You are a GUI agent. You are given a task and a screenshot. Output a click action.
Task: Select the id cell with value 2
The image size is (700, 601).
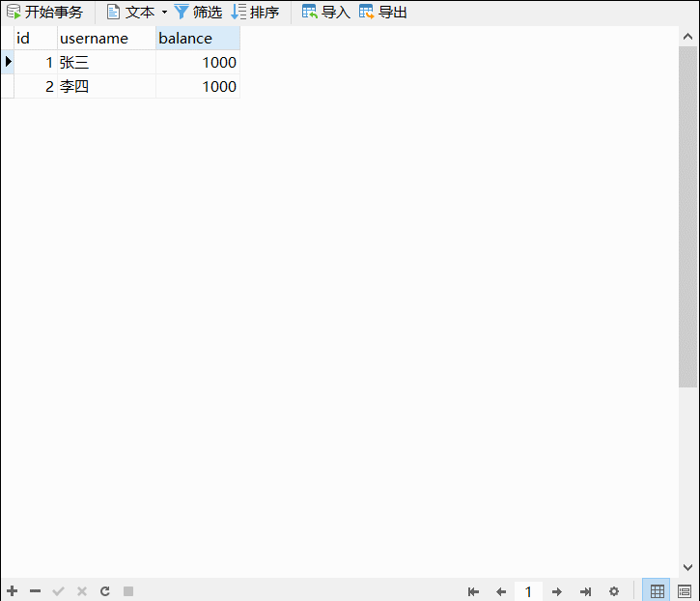click(36, 86)
